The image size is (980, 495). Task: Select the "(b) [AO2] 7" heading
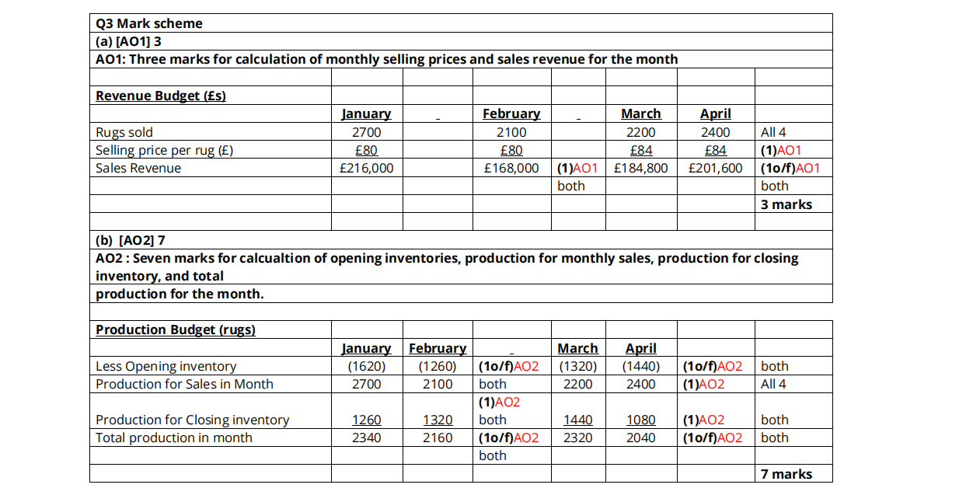(x=130, y=240)
